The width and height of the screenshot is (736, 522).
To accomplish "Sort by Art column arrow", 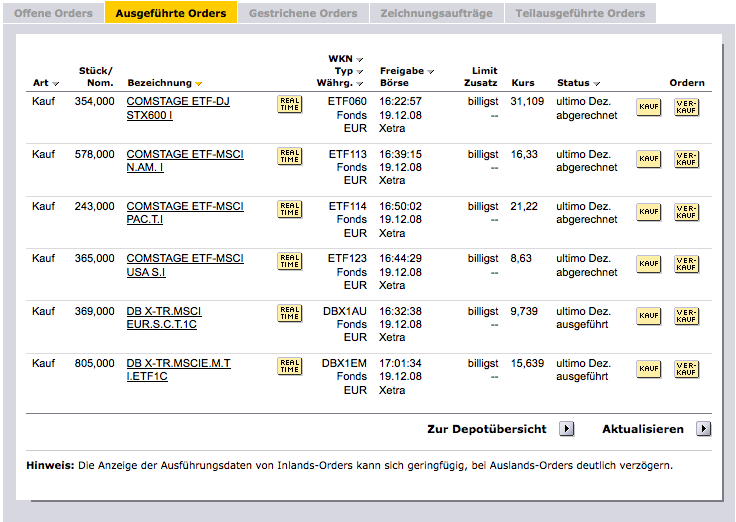I will pyautogui.click(x=56, y=84).
